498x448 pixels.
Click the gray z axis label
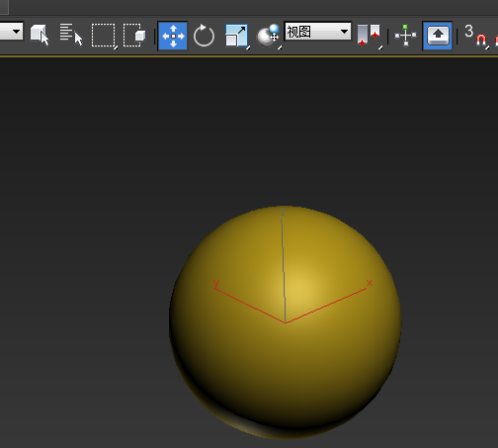tap(283, 213)
